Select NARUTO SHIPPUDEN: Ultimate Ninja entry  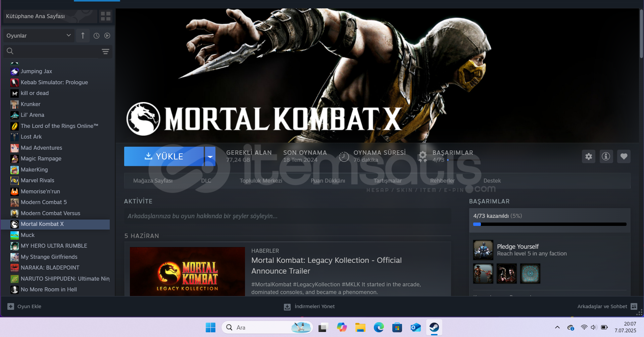(x=65, y=279)
